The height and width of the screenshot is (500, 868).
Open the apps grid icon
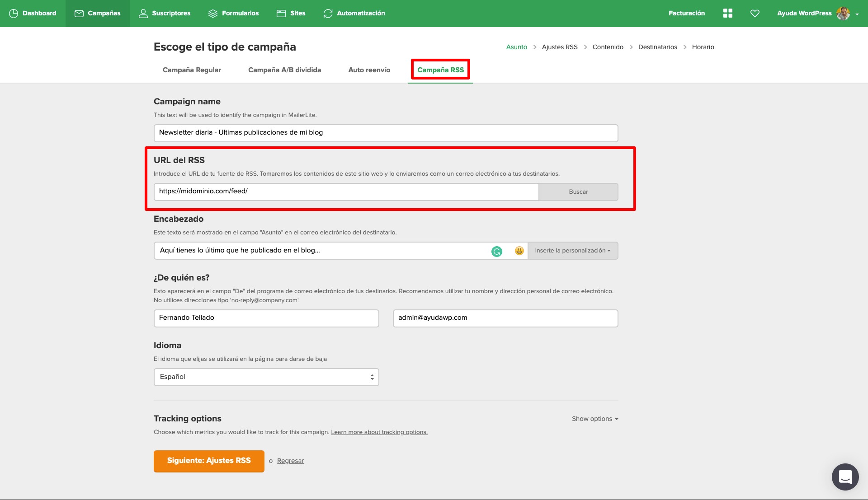click(x=727, y=13)
